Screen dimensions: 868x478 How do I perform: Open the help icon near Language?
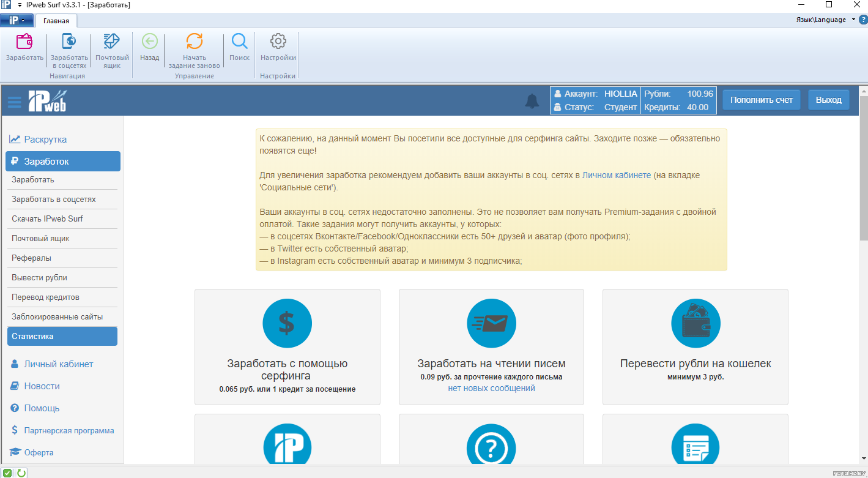pos(863,20)
